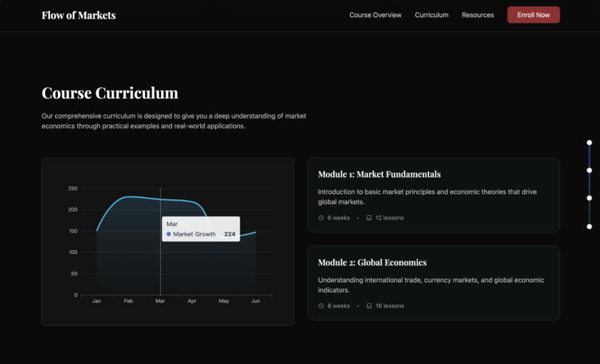This screenshot has width=600, height=364.
Task: Click the '12 lessons' text in Module 1
Action: (x=390, y=218)
